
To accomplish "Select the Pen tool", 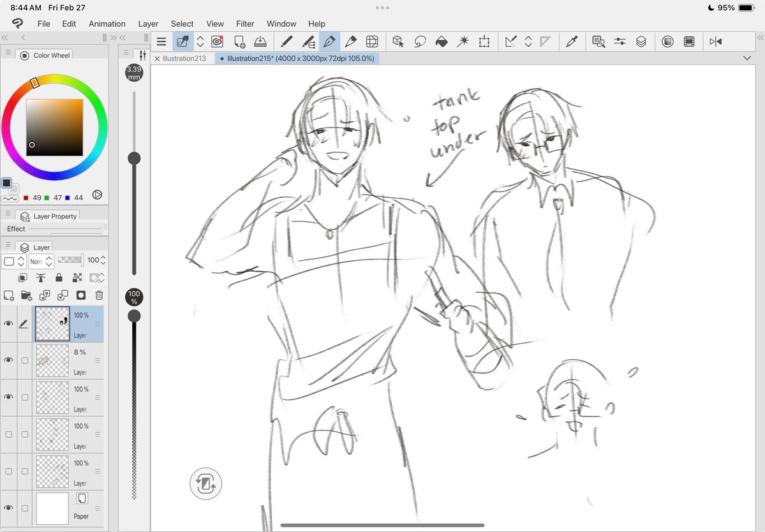I will pos(329,41).
